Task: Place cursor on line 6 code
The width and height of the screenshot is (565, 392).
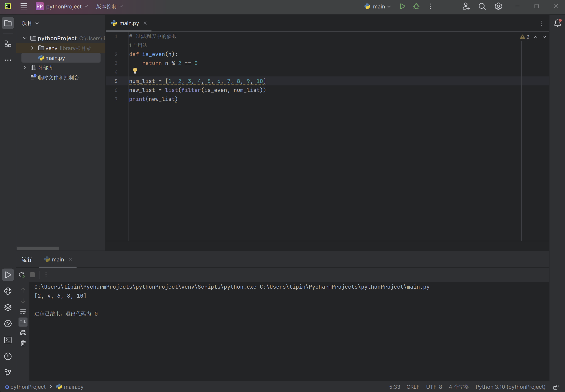Action: pyautogui.click(x=197, y=90)
